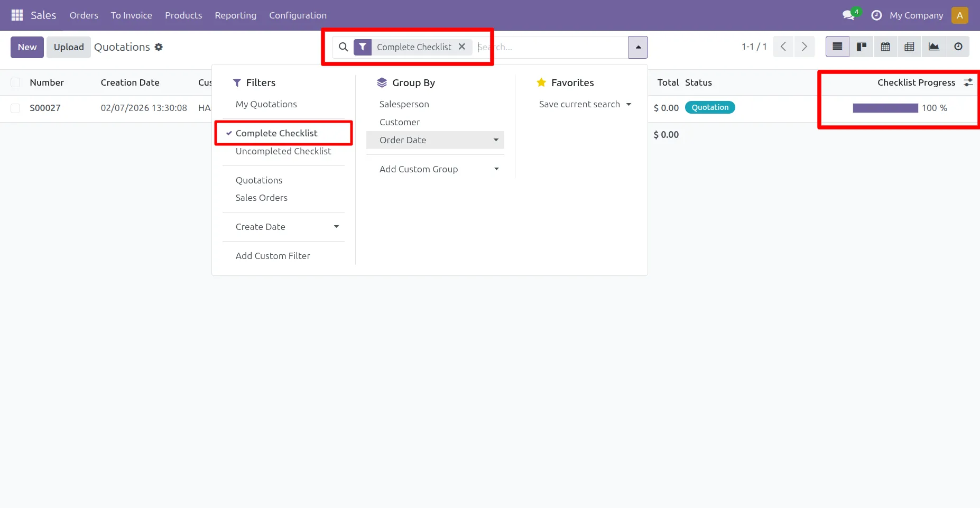
Task: Click the Upload button
Action: 69,47
